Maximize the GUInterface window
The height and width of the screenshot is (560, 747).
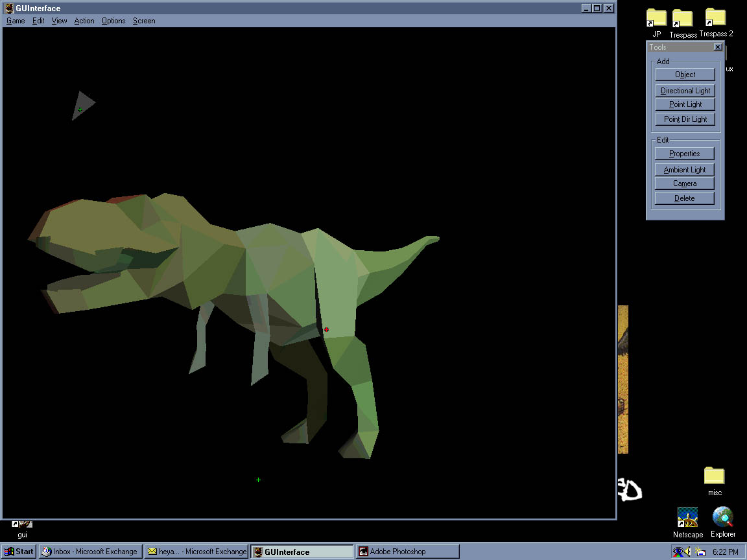(597, 8)
